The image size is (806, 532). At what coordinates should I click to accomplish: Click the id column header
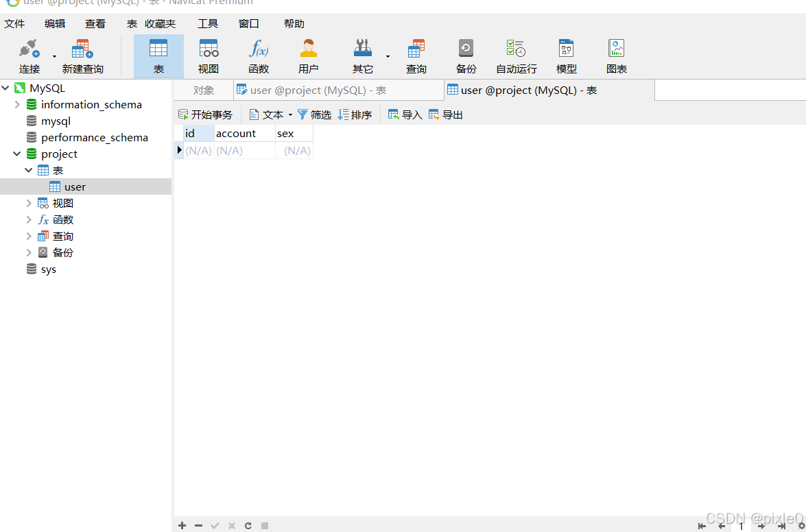pyautogui.click(x=198, y=134)
